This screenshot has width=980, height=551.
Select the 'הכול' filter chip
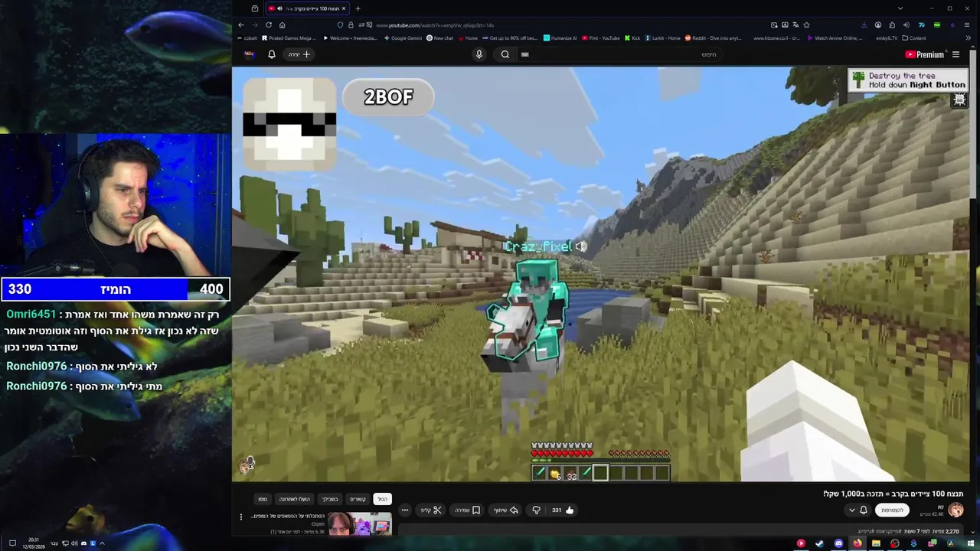(382, 499)
